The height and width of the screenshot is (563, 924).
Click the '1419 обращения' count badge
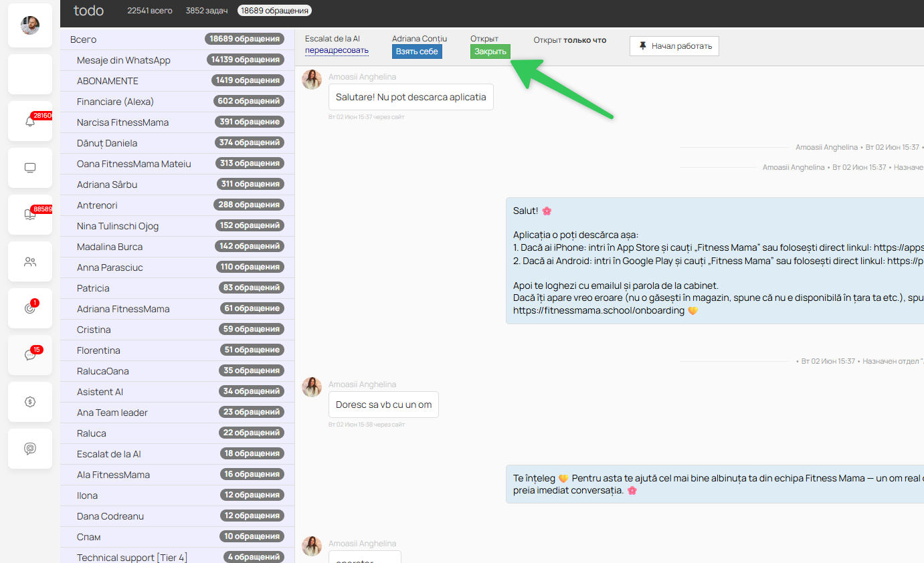(x=248, y=81)
